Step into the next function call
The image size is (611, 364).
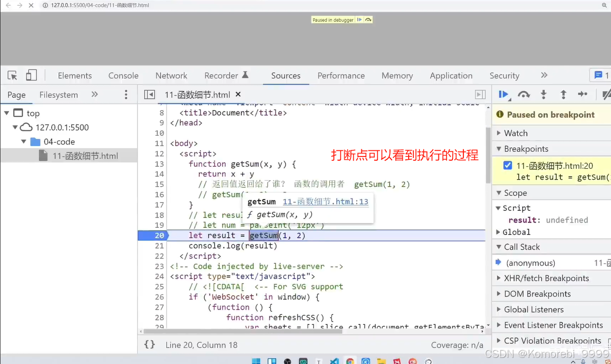pos(543,95)
